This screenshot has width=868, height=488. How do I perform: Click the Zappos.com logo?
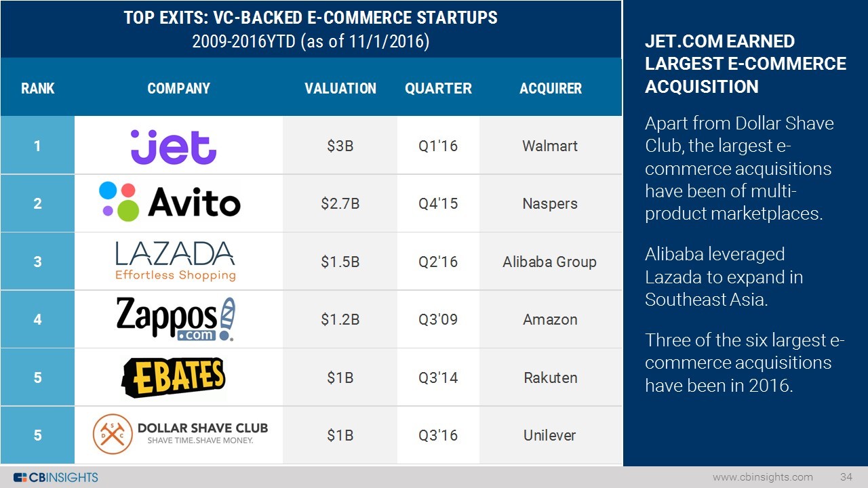tap(176, 319)
